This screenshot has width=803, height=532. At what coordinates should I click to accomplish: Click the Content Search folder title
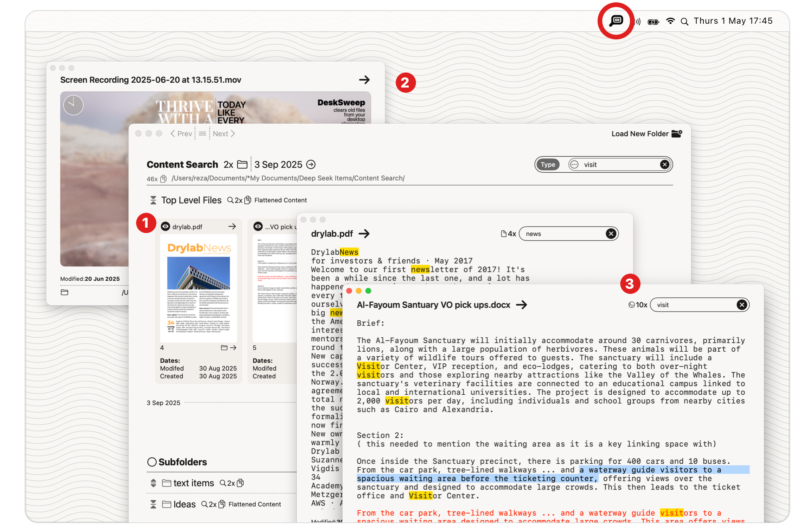pos(182,165)
